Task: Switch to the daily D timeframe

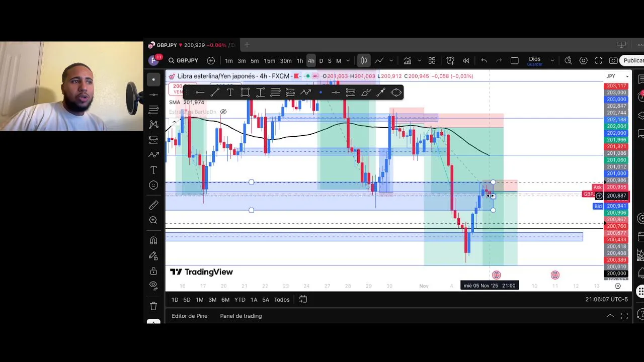Action: pos(321,61)
